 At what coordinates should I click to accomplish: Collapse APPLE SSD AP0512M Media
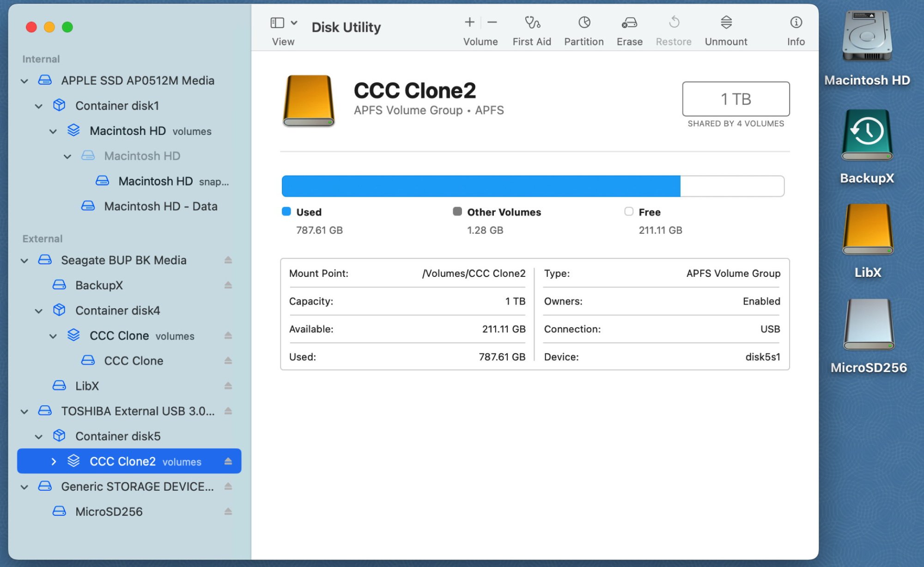click(24, 81)
